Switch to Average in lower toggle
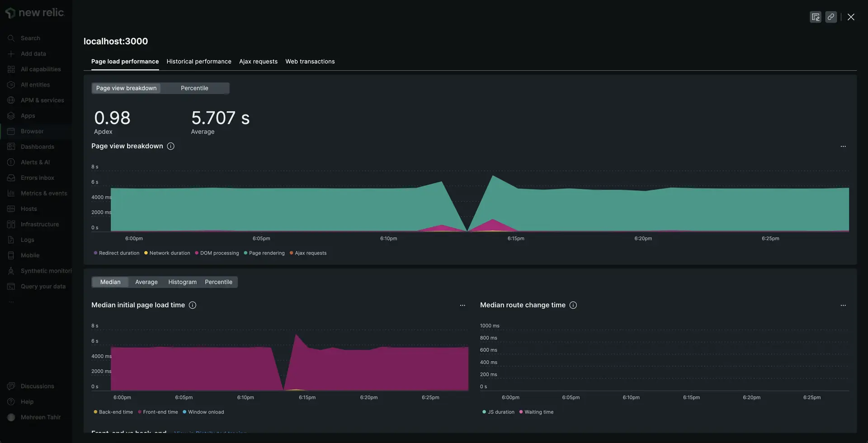Viewport: 868px width, 443px height. [x=146, y=282]
